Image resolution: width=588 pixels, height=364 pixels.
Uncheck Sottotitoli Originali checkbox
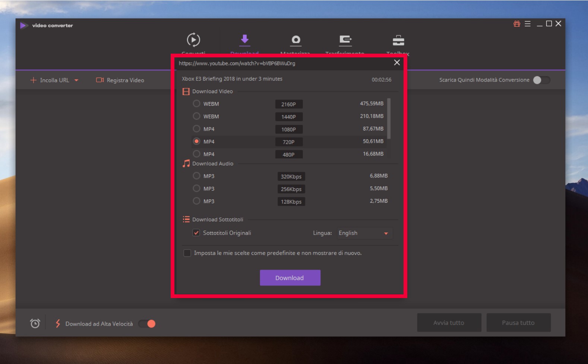click(x=196, y=233)
